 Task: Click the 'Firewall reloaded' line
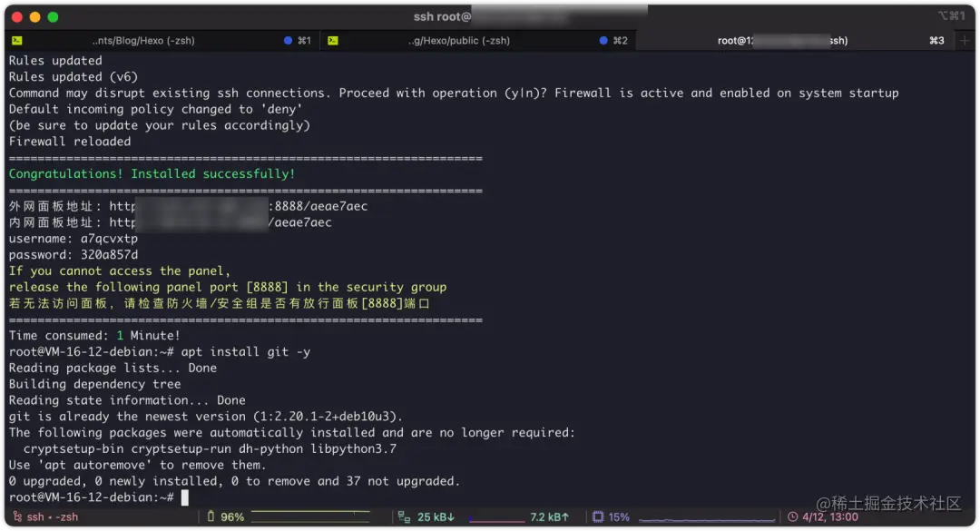click(x=70, y=142)
